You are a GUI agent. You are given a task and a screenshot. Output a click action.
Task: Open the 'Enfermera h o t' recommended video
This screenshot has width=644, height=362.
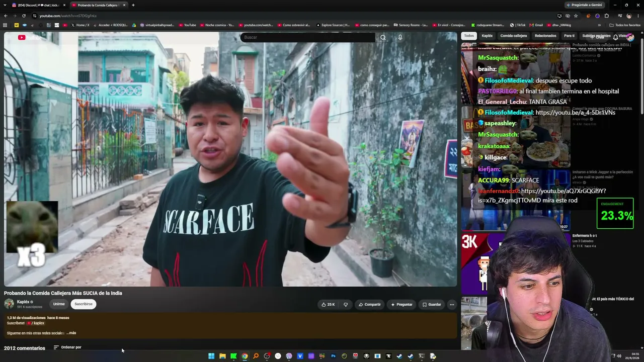[584, 235]
